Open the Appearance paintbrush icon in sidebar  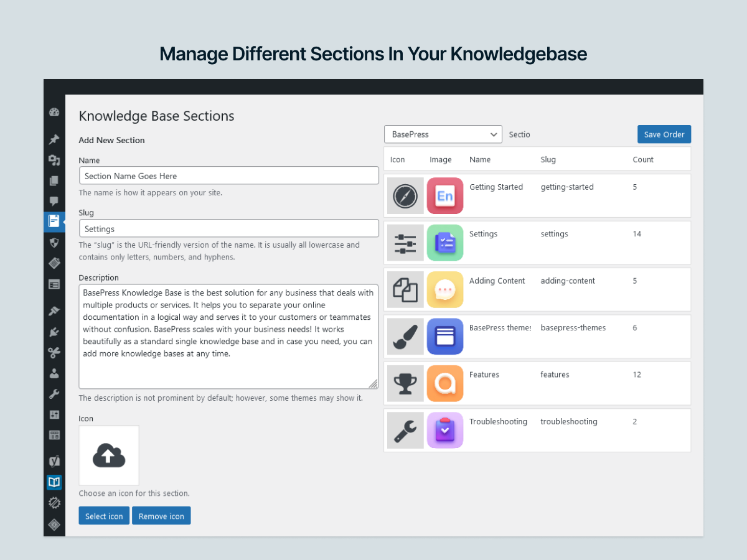[x=54, y=310]
